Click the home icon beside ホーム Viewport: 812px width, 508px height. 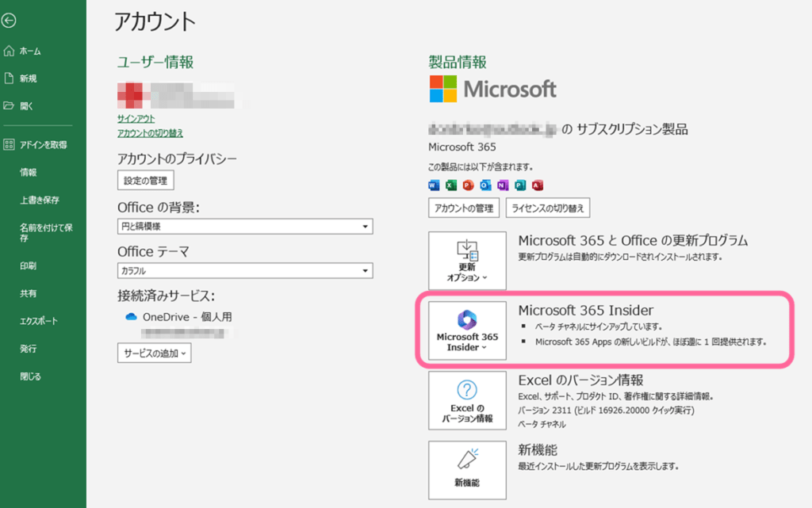[9, 51]
